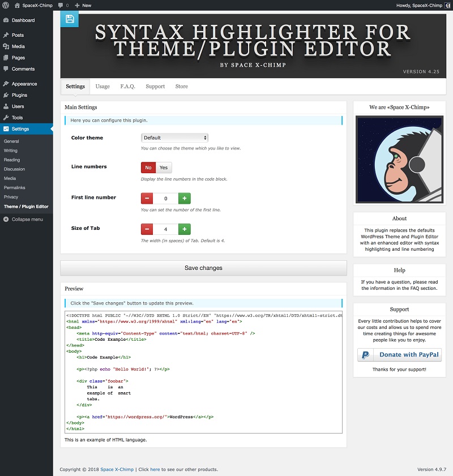The height and width of the screenshot is (476, 453).
Task: Click the Dashboard sidebar icon
Action: pos(6,20)
